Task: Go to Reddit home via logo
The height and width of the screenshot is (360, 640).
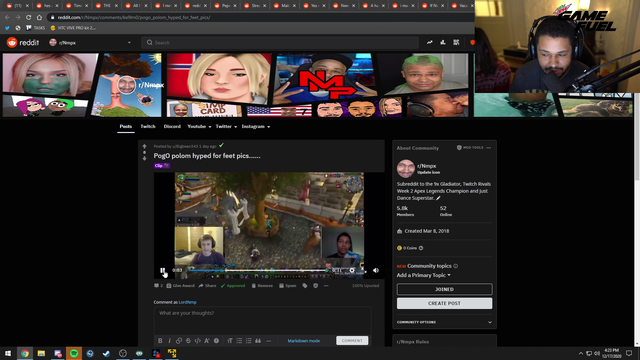Action: pos(23,42)
